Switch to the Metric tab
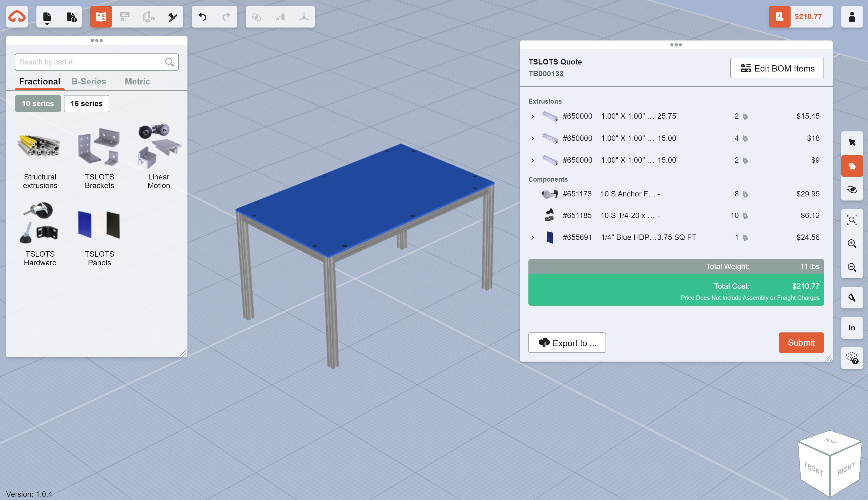This screenshot has height=500, width=868. (137, 81)
